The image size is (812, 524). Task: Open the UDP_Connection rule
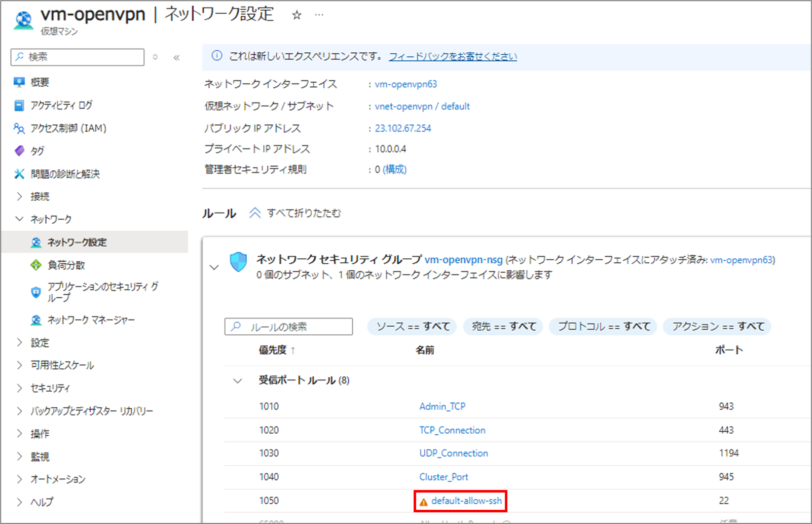click(x=454, y=453)
